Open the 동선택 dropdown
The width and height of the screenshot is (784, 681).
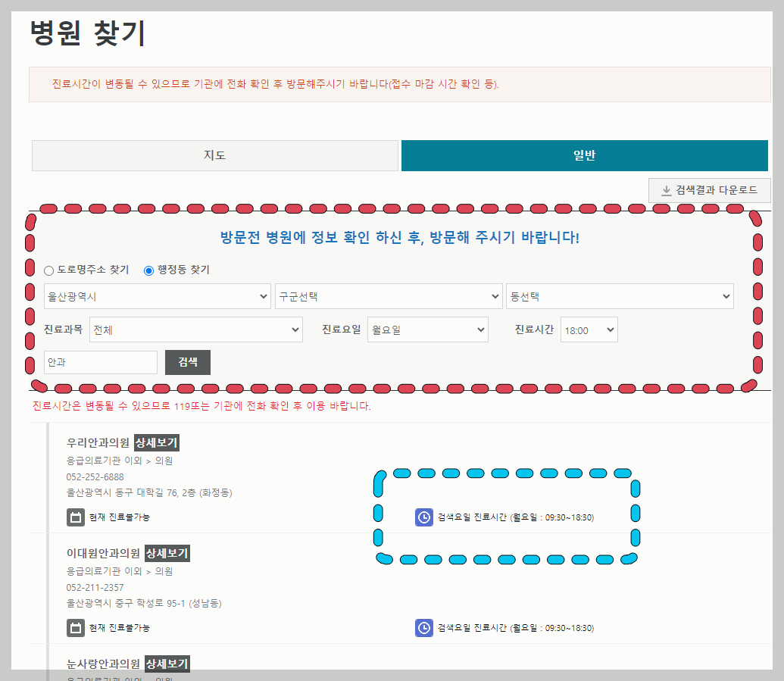pyautogui.click(x=620, y=296)
